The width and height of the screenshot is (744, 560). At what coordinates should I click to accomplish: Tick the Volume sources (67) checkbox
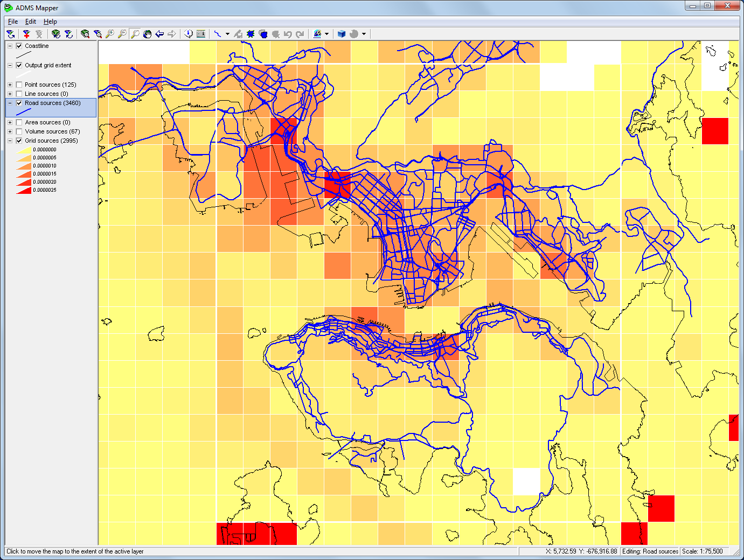click(x=19, y=131)
